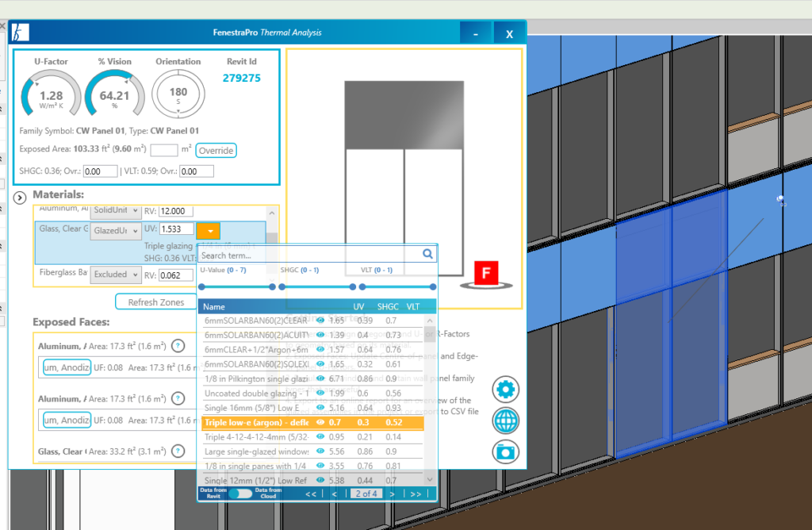This screenshot has width=812, height=530.
Task: Toggle eye icon for Single 12mm Low Ref row
Action: (320, 480)
